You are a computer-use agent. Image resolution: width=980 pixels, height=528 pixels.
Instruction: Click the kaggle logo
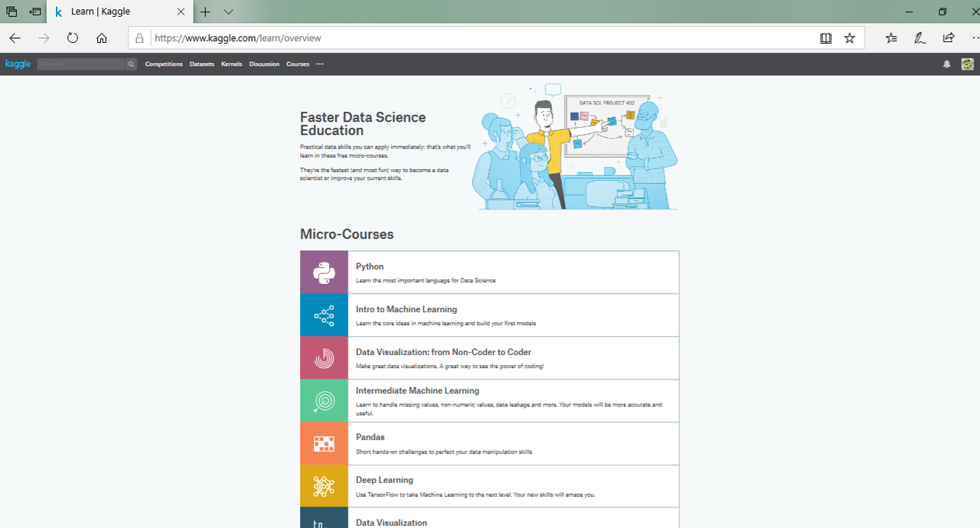pyautogui.click(x=18, y=64)
